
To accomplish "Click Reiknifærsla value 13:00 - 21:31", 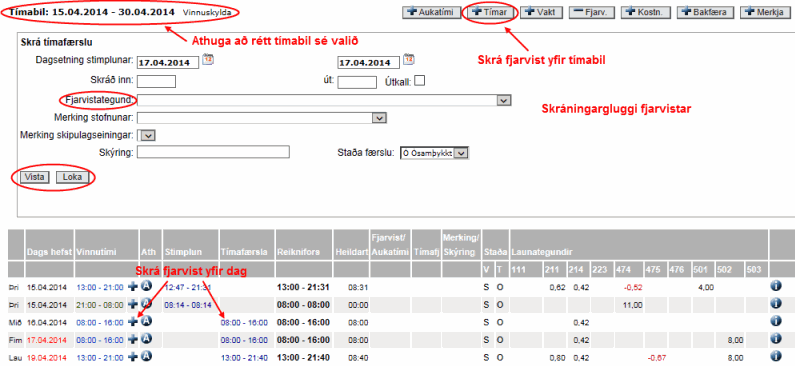I will pyautogui.click(x=303, y=287).
